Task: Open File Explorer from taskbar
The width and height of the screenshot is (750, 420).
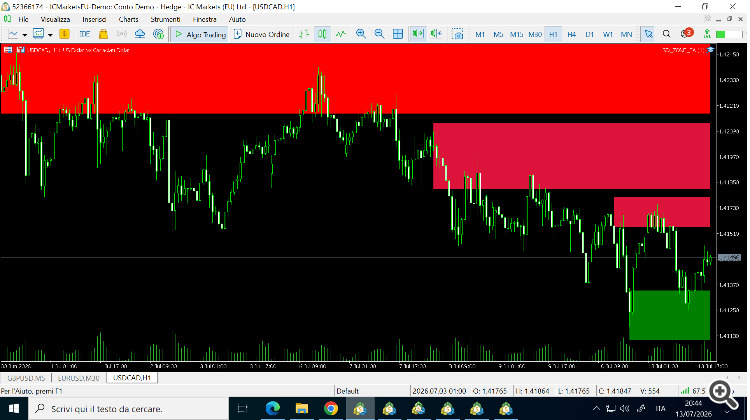Action: 301,409
